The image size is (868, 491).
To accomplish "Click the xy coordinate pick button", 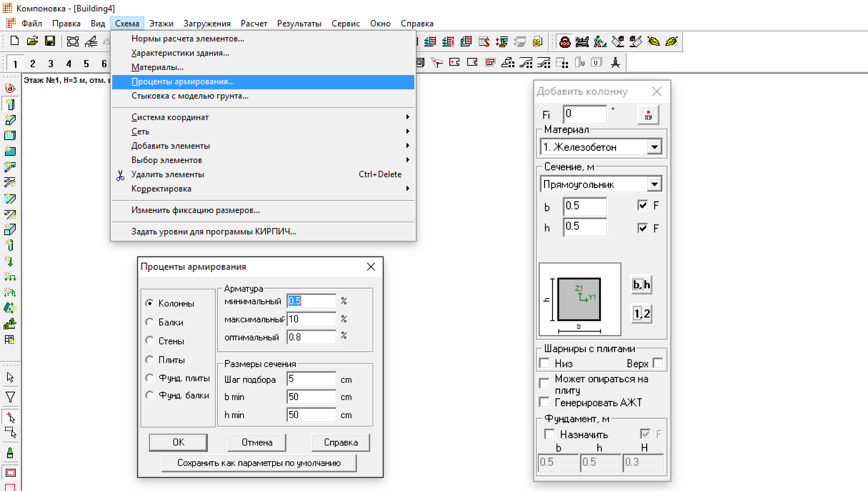I will click(x=648, y=115).
